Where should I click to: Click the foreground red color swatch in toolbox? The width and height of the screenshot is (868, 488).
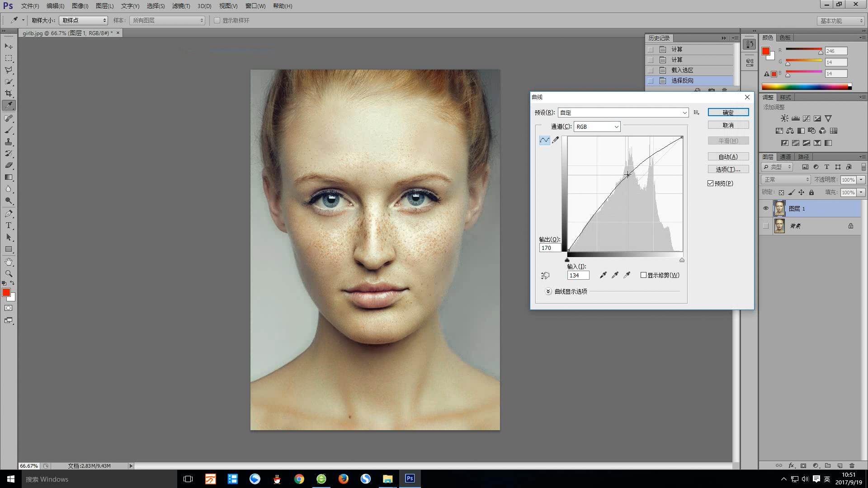6,292
